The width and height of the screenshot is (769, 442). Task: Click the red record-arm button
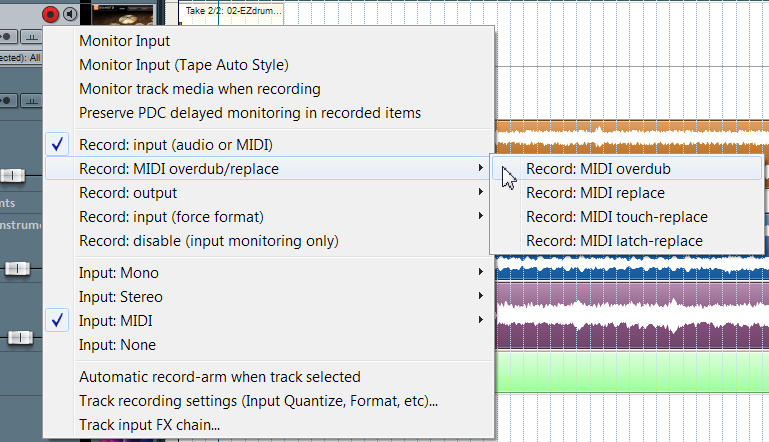pyautogui.click(x=50, y=13)
